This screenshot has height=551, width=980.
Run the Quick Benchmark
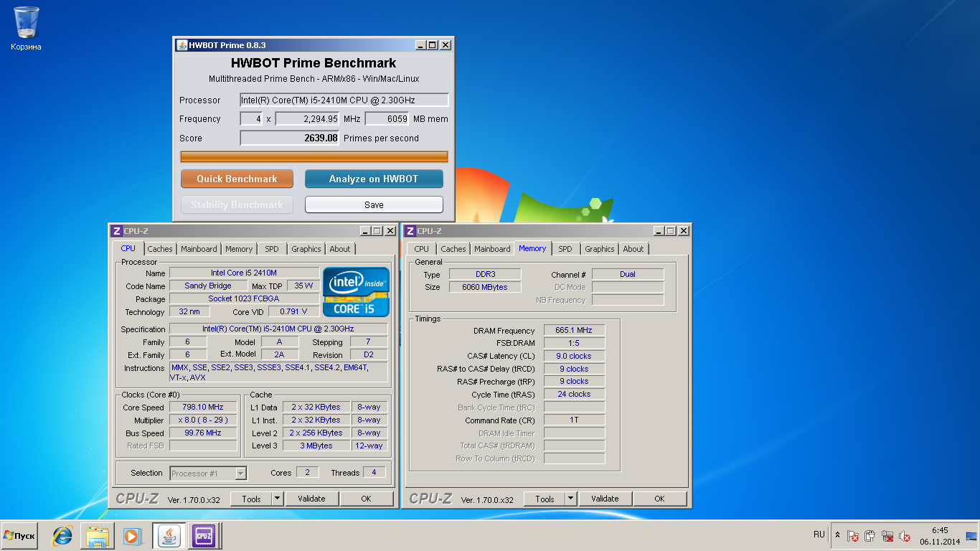[237, 179]
